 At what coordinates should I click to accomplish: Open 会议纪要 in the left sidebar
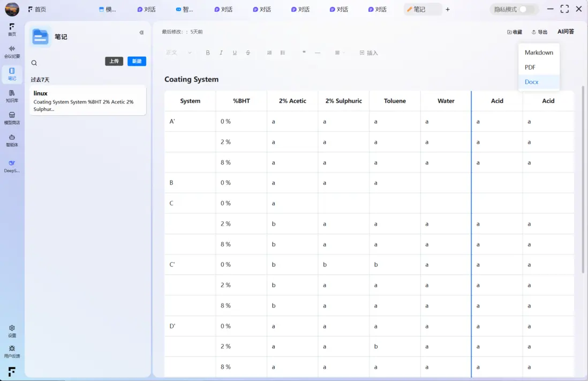pos(12,51)
